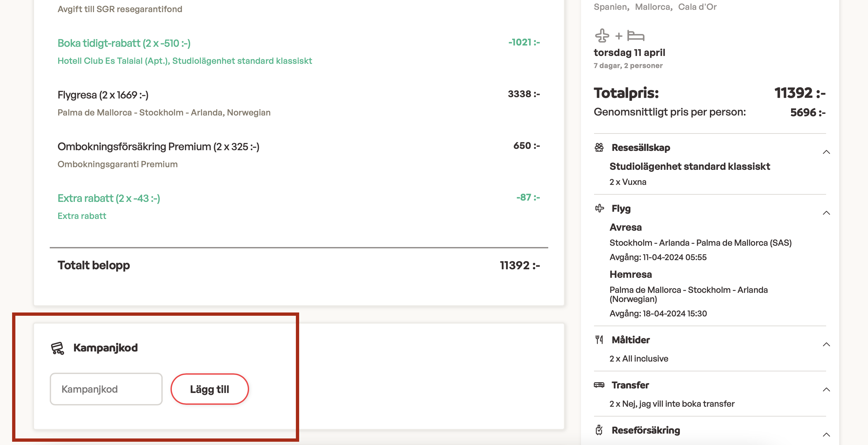The image size is (868, 445).
Task: Click Ombokningsgaranti Premium subtitle
Action: 117,164
